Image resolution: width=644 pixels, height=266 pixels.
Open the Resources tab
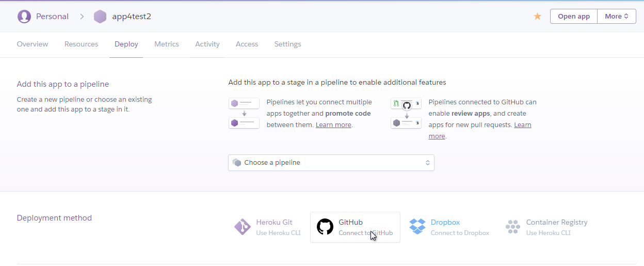81,44
